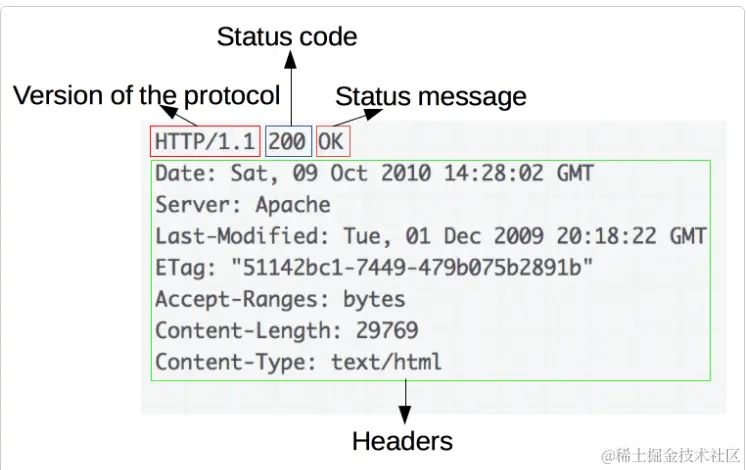Image resolution: width=746 pixels, height=470 pixels.
Task: Click the Date header line
Action: point(373,174)
